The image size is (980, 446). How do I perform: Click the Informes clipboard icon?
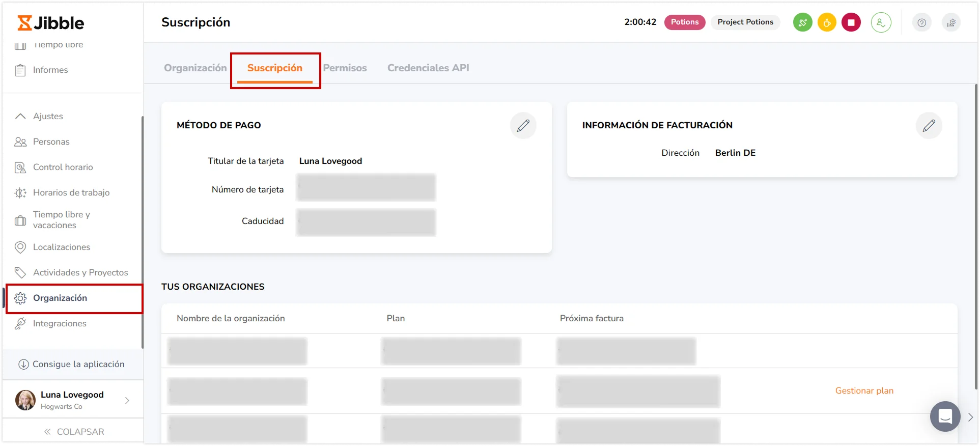[20, 70]
